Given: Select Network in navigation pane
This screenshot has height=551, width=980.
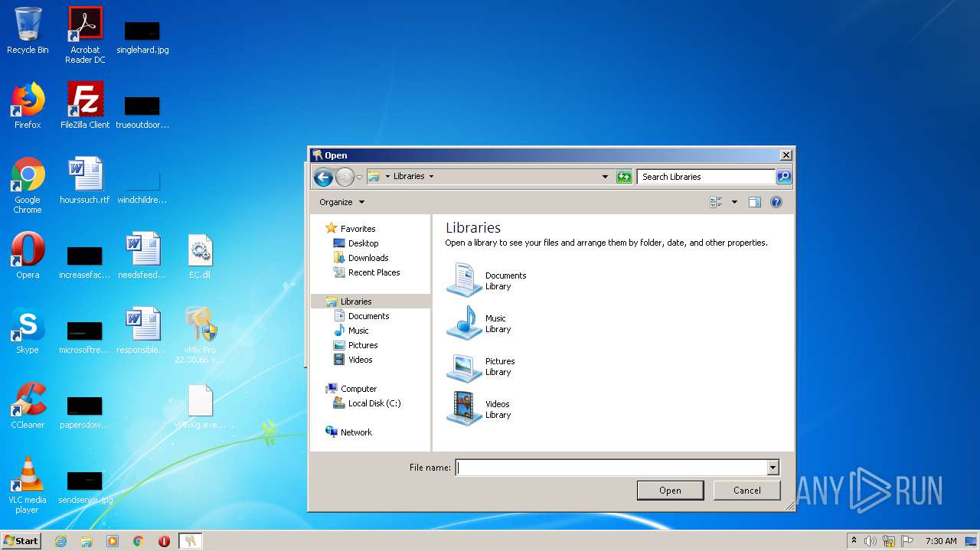Looking at the screenshot, I should [348, 432].
